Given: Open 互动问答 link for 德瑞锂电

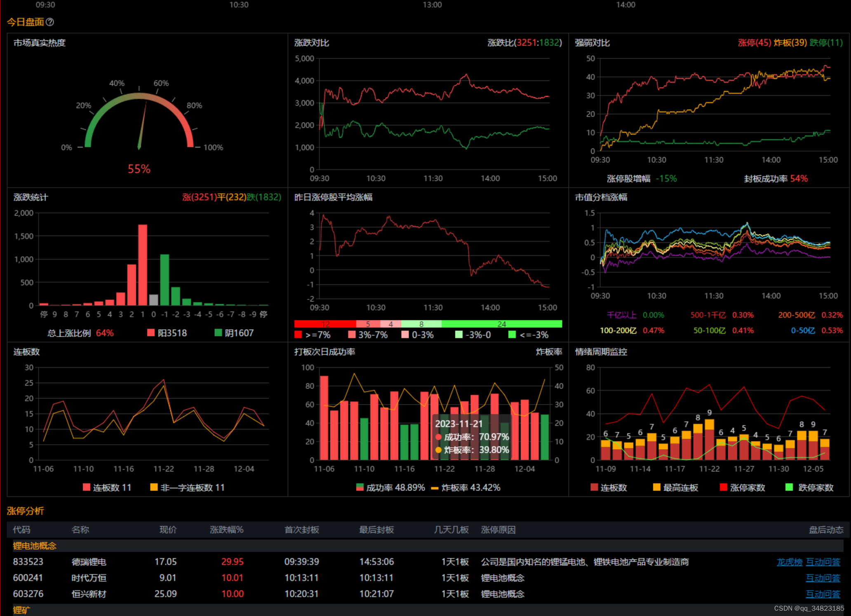Looking at the screenshot, I should pos(823,562).
